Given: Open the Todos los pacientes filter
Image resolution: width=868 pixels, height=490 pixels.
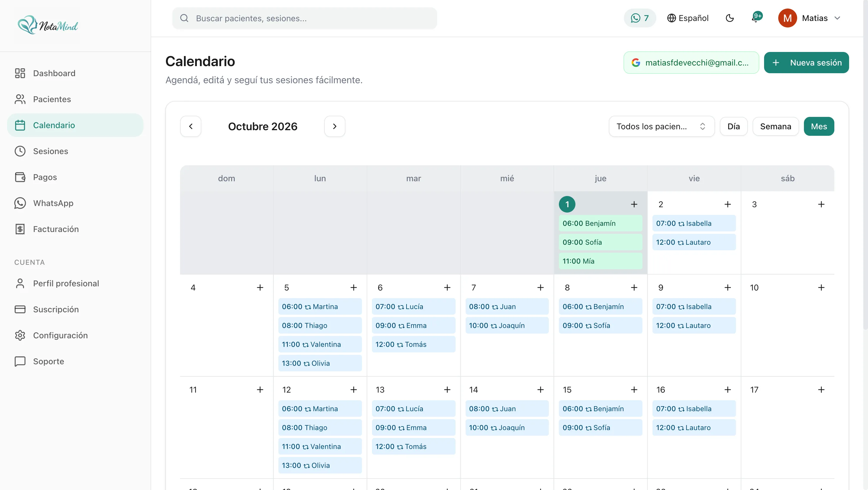Looking at the screenshot, I should coord(661,126).
